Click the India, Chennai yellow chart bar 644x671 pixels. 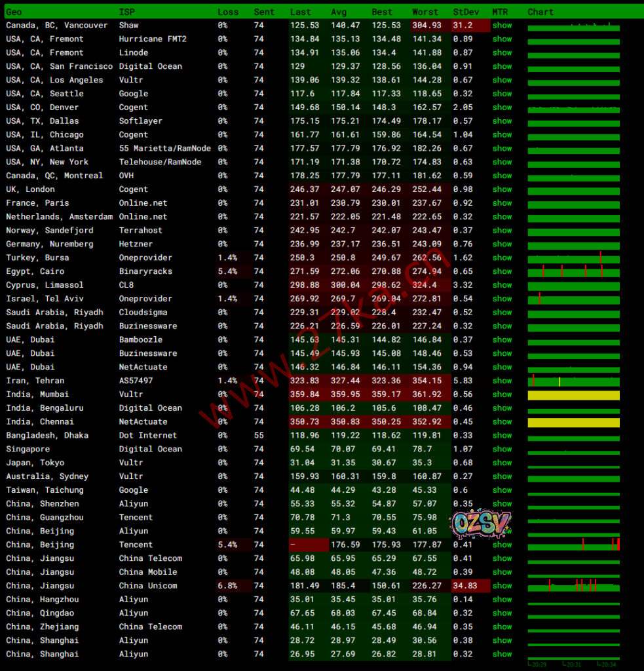tap(573, 423)
